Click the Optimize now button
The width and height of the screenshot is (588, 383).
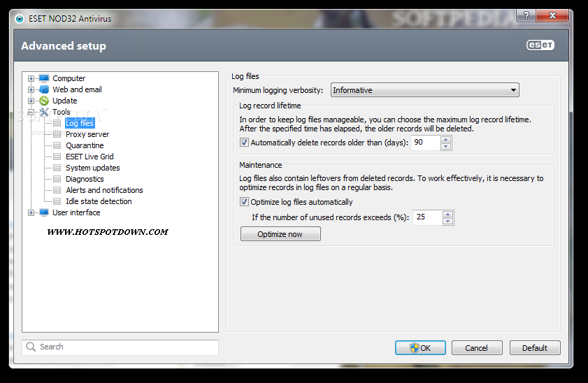pyautogui.click(x=280, y=234)
